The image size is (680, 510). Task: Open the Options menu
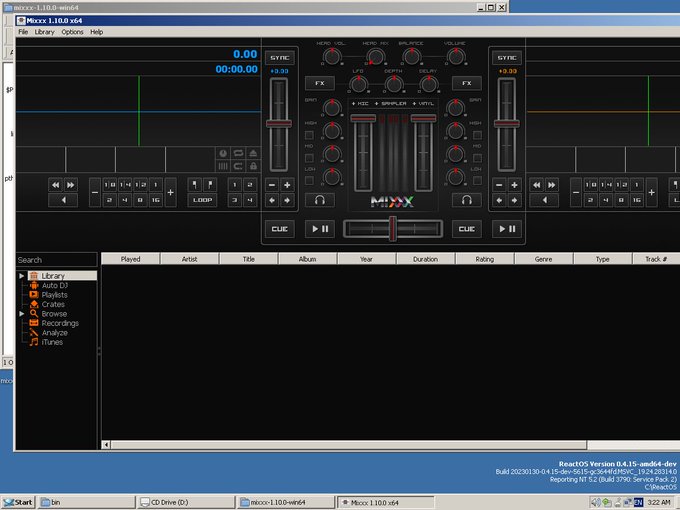pos(72,32)
